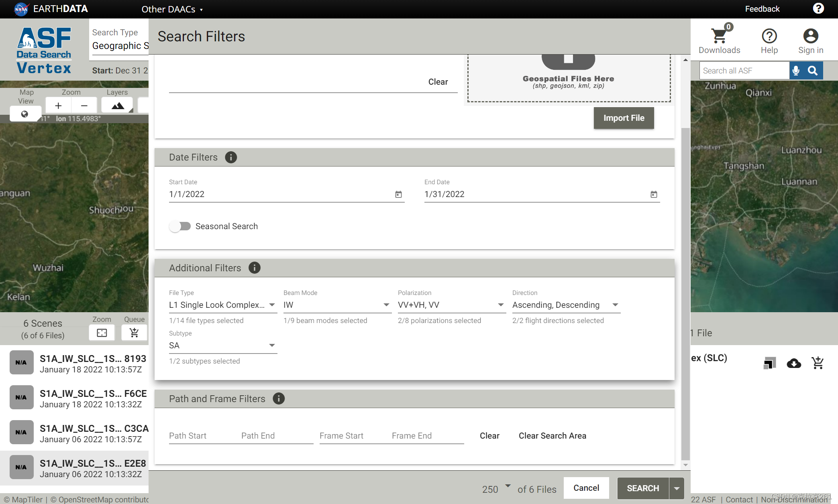This screenshot has width=838, height=504.
Task: Click the Path and Frame Filters info icon
Action: click(x=279, y=398)
